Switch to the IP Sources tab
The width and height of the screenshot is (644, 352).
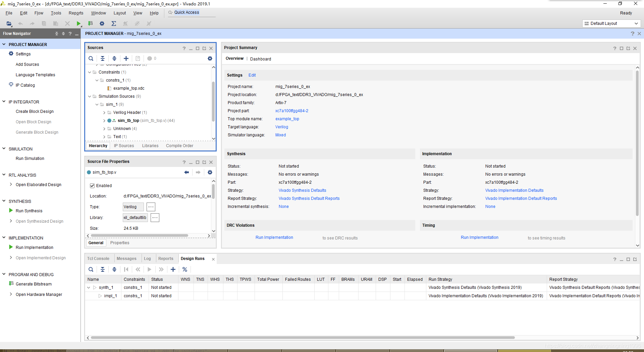124,146
